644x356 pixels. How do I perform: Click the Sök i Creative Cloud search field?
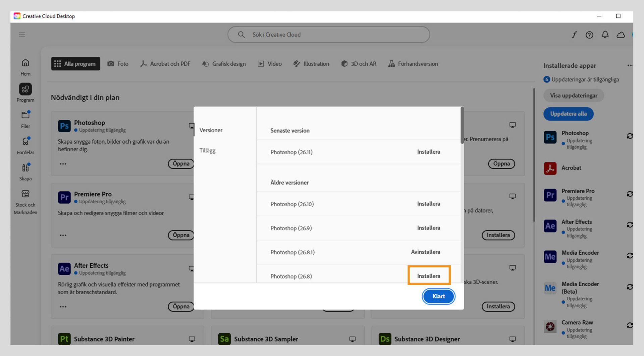coord(329,35)
